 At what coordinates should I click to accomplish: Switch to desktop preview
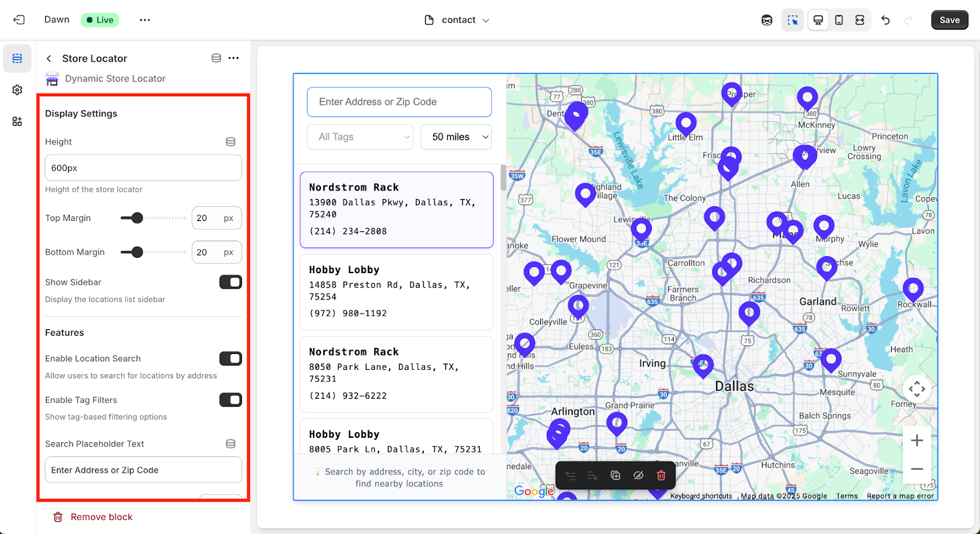[x=818, y=20]
